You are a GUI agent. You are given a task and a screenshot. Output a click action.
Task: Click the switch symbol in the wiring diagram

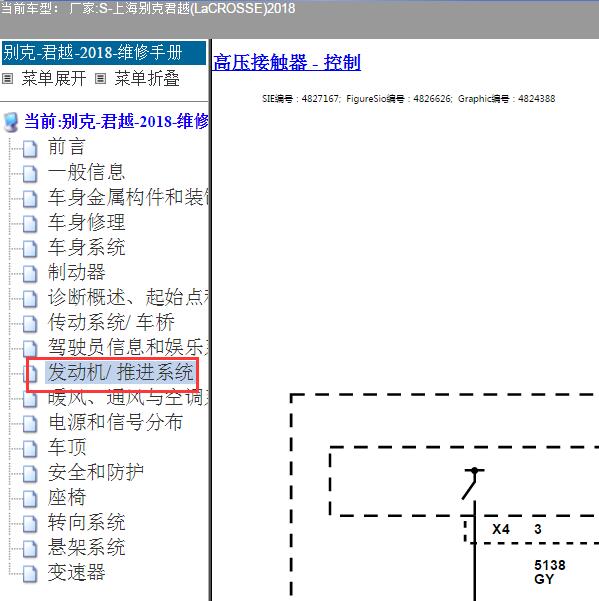[x=473, y=483]
